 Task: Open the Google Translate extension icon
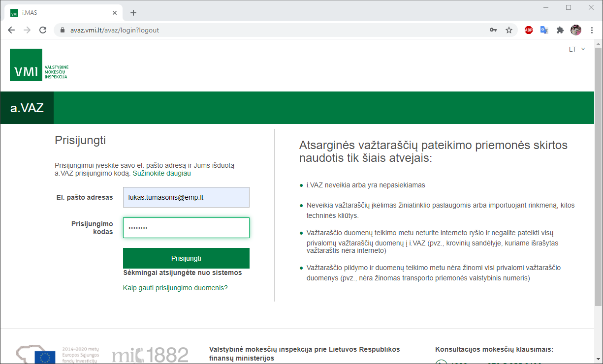pyautogui.click(x=544, y=30)
